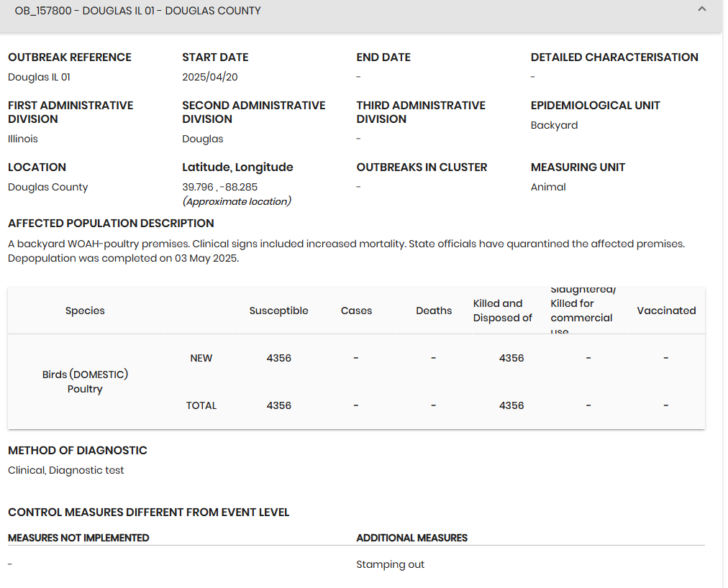Select the Stamping out additional measure
This screenshot has width=728, height=588.
390,564
